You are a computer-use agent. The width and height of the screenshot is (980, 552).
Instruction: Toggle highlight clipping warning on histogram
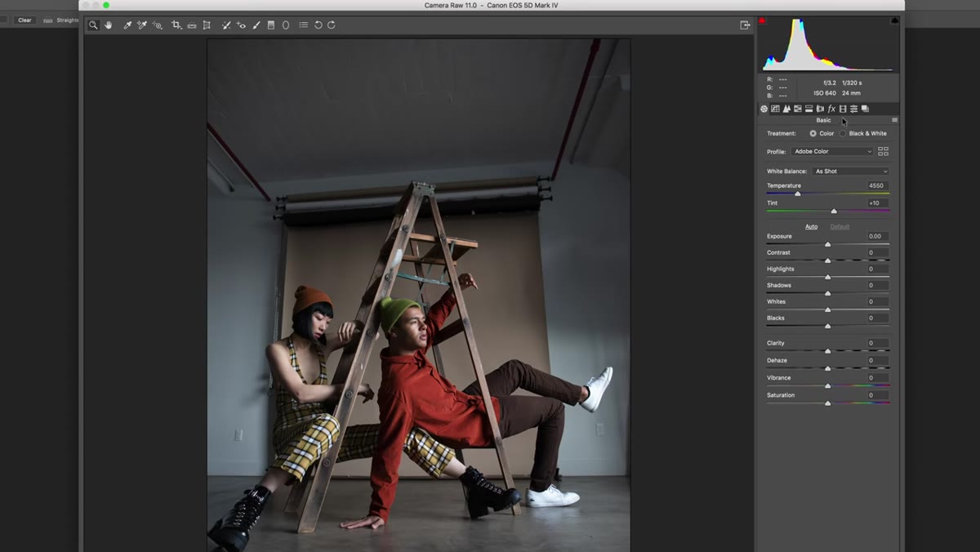(894, 20)
